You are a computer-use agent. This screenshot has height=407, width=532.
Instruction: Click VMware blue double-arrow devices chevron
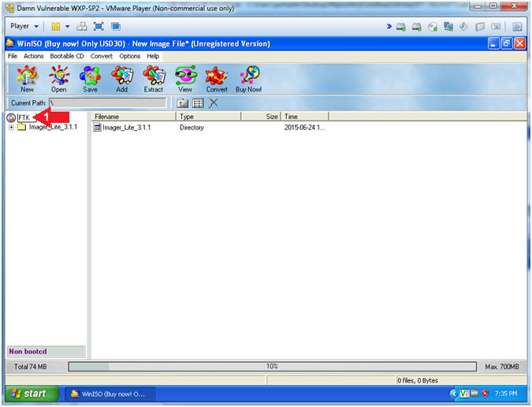coord(389,26)
